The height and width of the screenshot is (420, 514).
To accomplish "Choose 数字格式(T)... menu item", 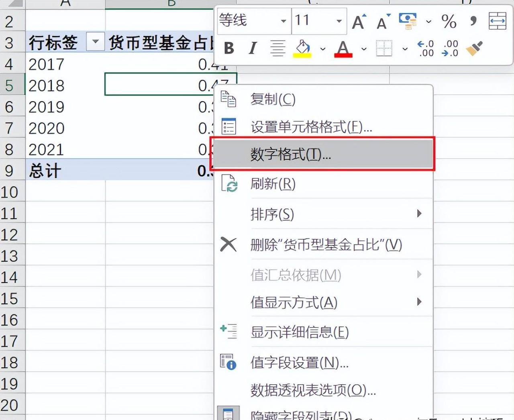I will [x=323, y=154].
